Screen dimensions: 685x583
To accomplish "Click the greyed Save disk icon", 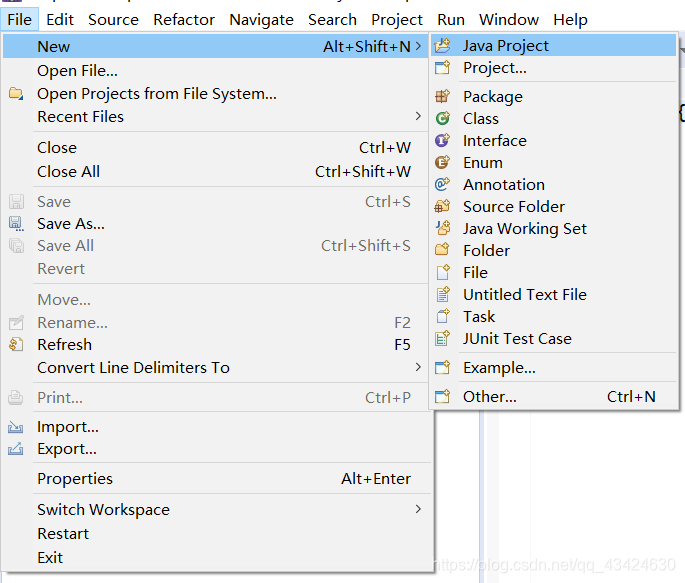I will pos(16,202).
